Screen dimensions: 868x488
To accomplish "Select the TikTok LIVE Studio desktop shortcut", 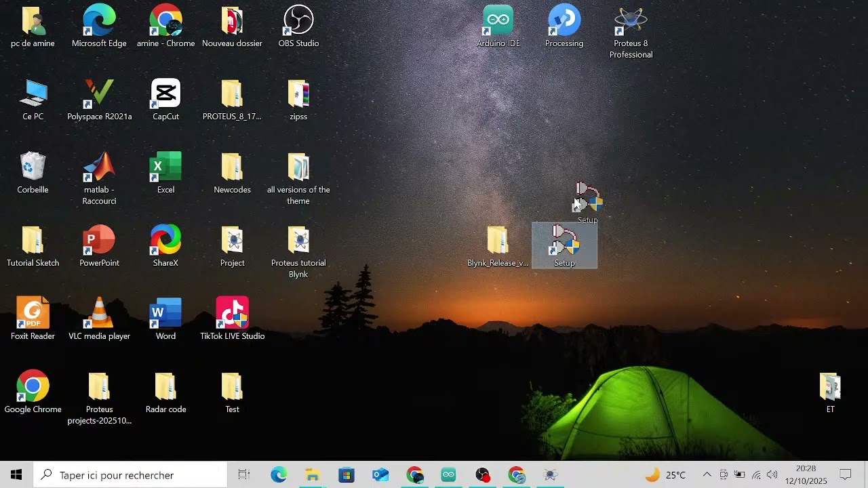I will click(x=232, y=320).
